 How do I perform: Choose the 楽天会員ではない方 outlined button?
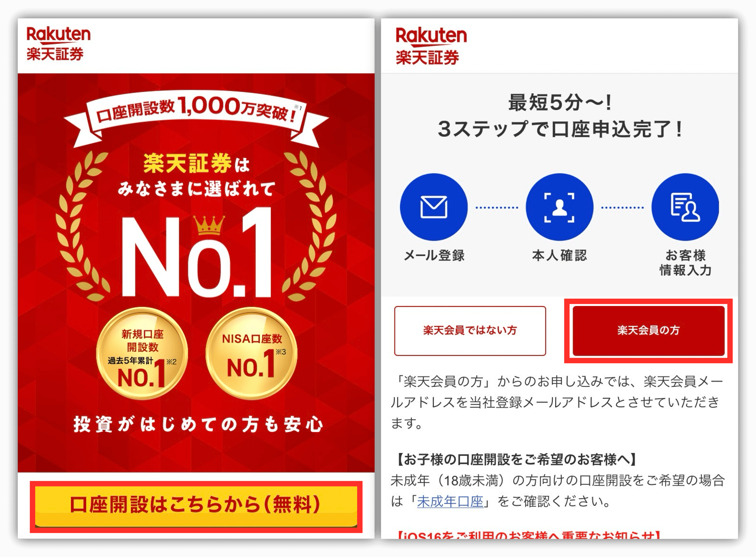pyautogui.click(x=470, y=330)
